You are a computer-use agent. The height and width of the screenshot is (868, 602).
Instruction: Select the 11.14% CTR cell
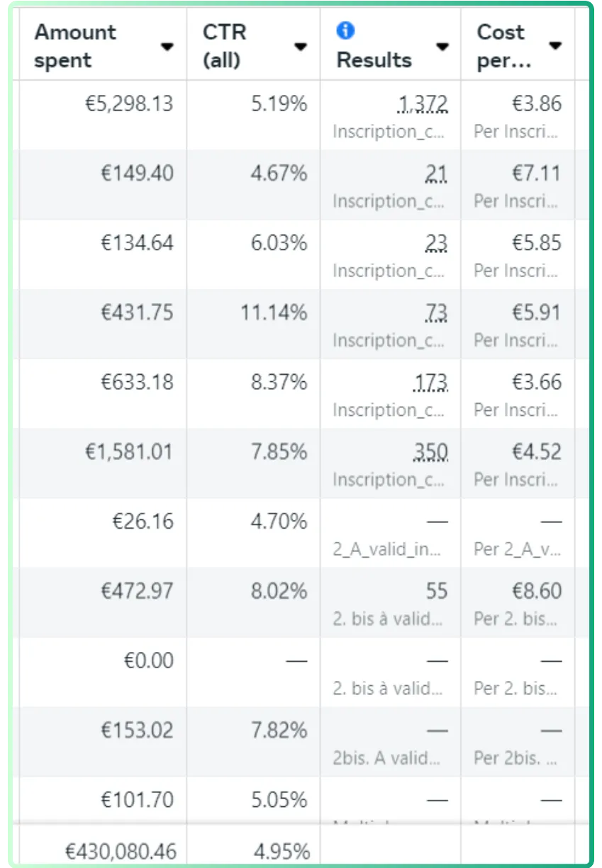(274, 312)
